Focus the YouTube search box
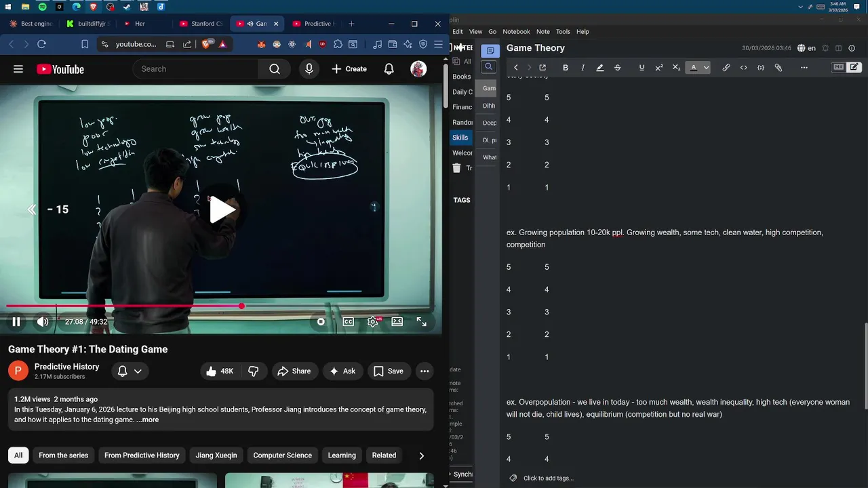Viewport: 868px width, 488px height. [195, 69]
